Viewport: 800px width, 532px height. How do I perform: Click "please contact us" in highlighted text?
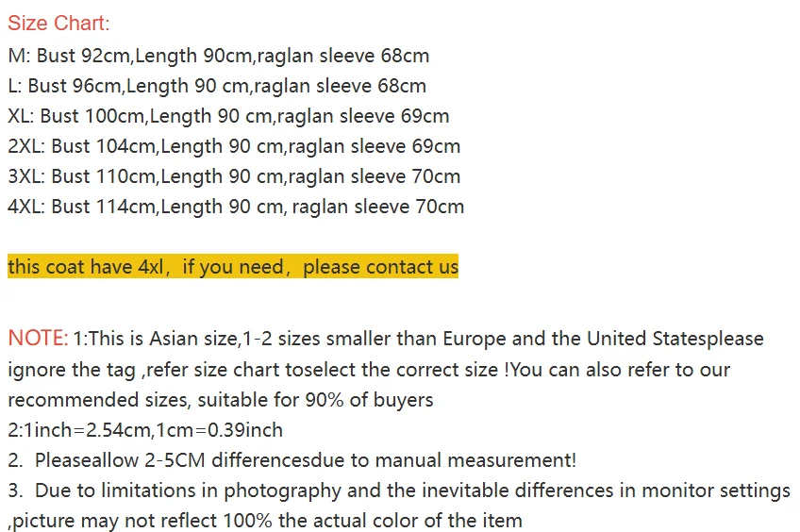[x=380, y=267]
